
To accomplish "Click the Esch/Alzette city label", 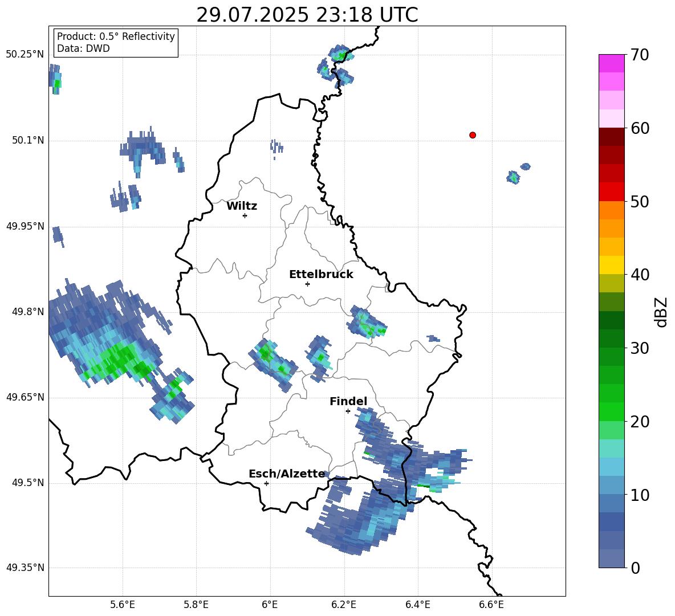I will click(287, 474).
